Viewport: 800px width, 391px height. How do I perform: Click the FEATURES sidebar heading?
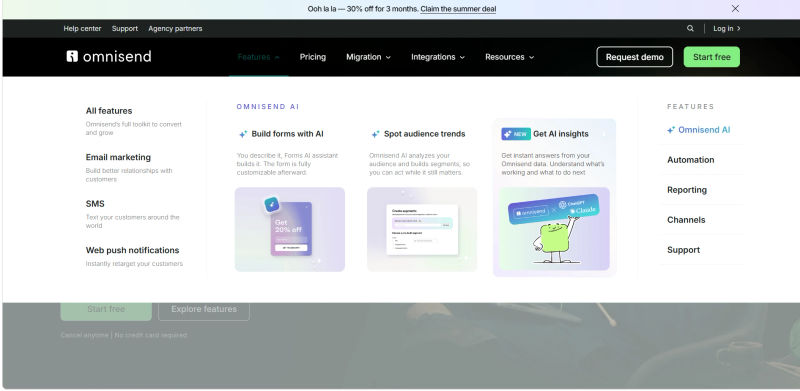[690, 107]
